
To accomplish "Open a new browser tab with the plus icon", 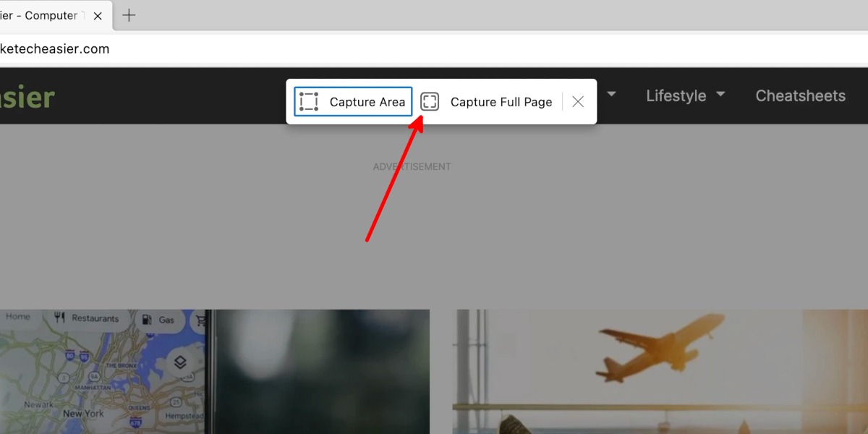I will [x=129, y=14].
